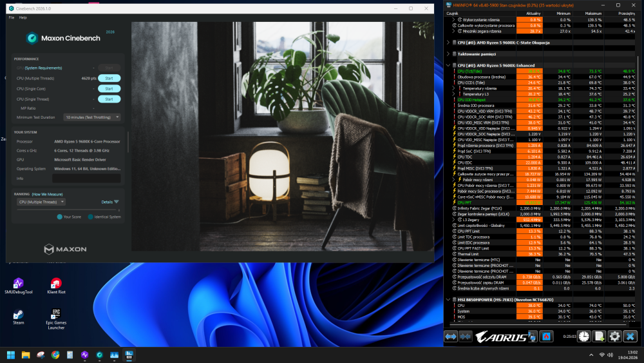Toggle the Your Score legend indicator

pyautogui.click(x=59, y=217)
